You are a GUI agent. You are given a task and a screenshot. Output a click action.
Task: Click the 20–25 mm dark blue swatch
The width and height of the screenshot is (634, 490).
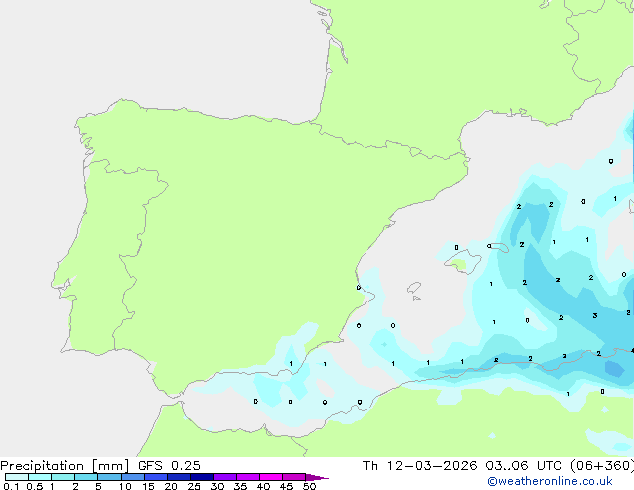point(179,477)
